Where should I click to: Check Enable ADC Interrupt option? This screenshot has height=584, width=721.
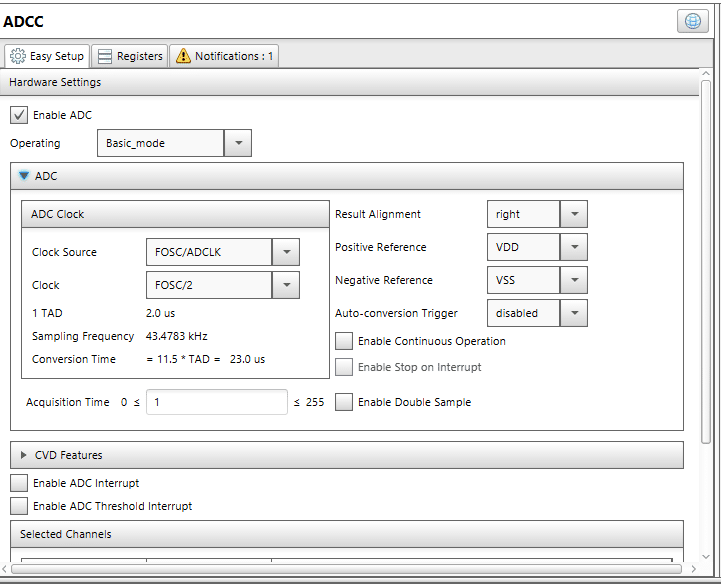pos(19,483)
